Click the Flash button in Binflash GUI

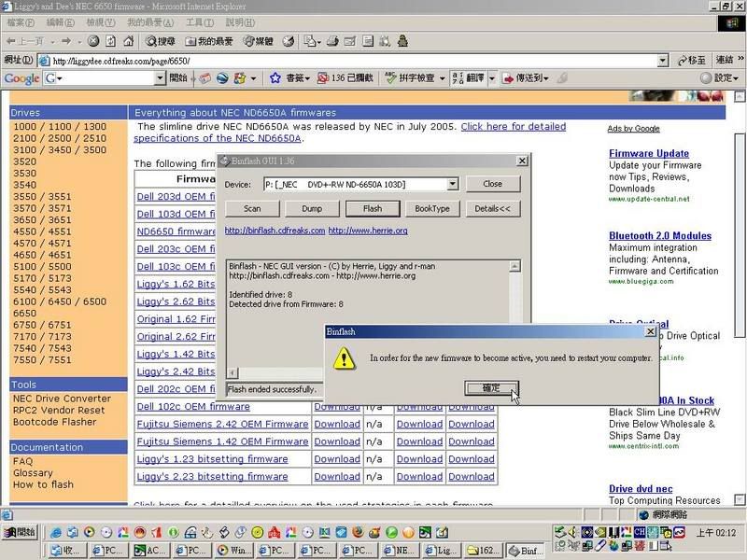pos(373,208)
